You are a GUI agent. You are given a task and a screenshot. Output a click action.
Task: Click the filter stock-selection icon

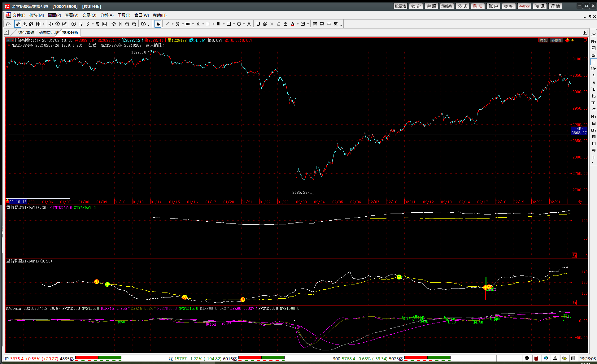tap(98, 24)
